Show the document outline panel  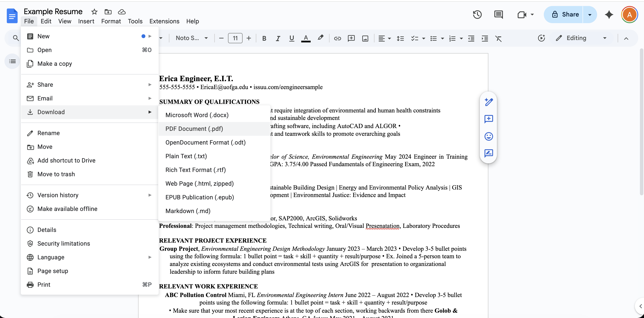12,61
